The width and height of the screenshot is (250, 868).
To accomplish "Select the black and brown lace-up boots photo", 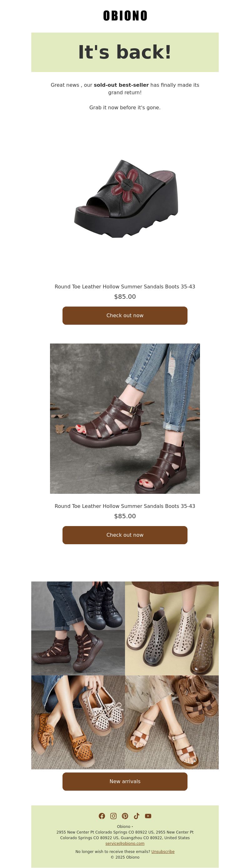I will (78, 628).
